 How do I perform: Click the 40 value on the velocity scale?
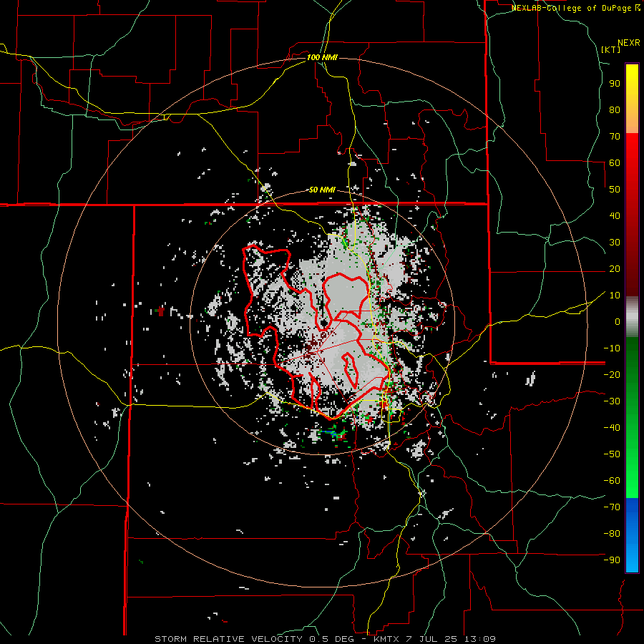[615, 216]
